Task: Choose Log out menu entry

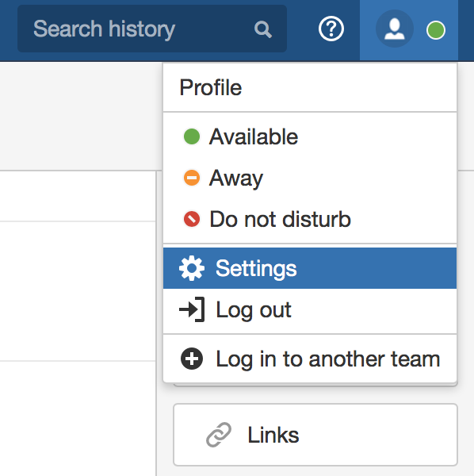Action: coord(310,309)
